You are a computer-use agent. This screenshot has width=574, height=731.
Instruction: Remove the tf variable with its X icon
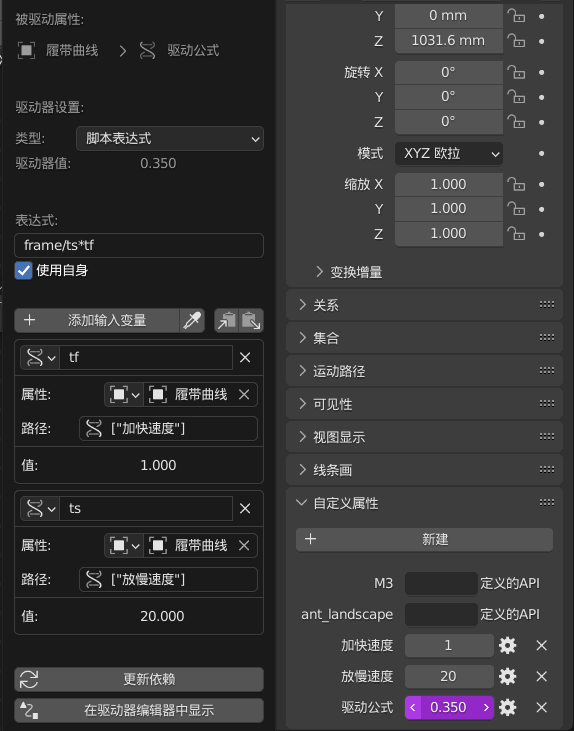pos(245,358)
